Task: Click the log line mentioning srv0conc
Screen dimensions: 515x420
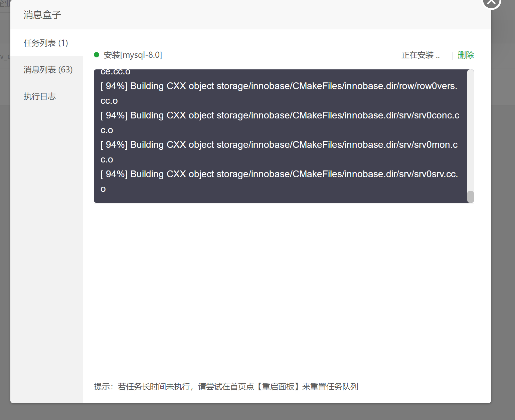Action: (280, 122)
